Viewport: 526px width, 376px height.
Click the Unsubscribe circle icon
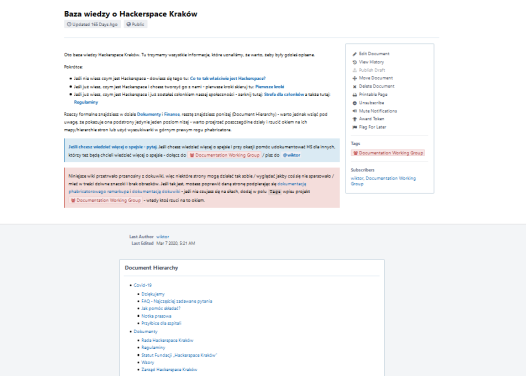[355, 103]
